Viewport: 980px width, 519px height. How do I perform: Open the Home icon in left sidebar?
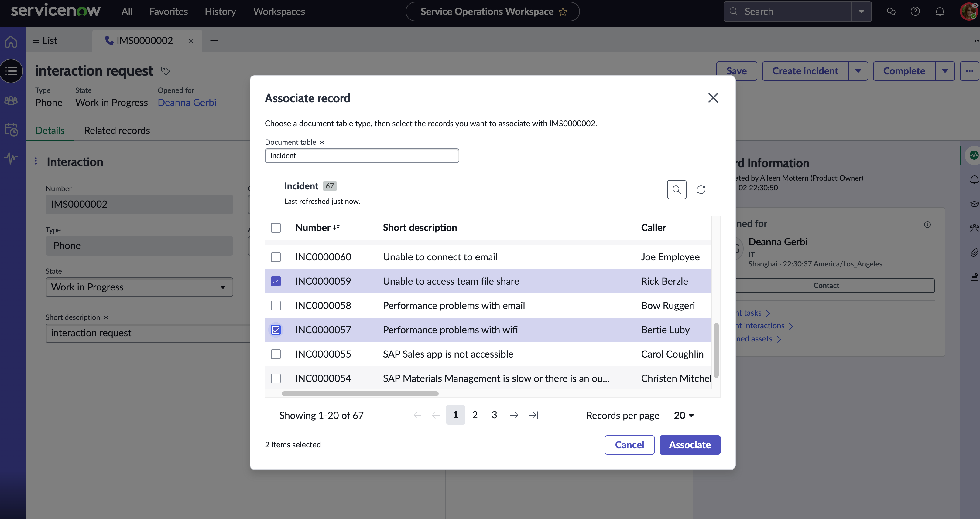tap(11, 42)
